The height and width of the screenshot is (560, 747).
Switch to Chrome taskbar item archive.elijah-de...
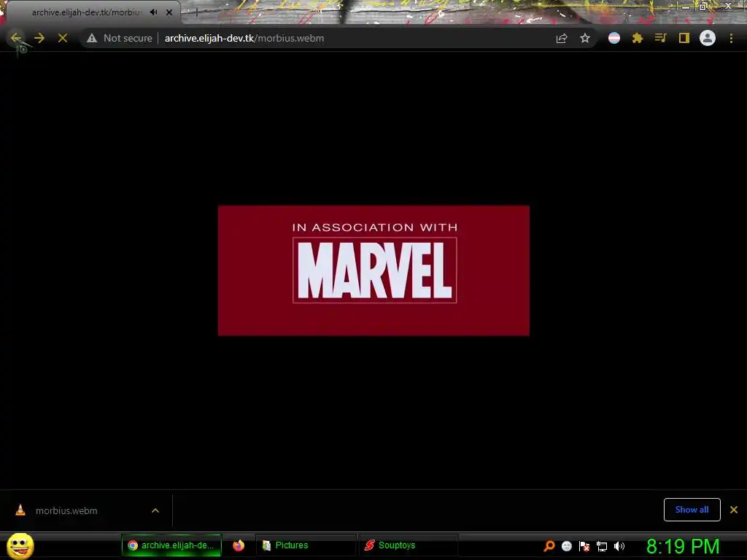pos(171,545)
